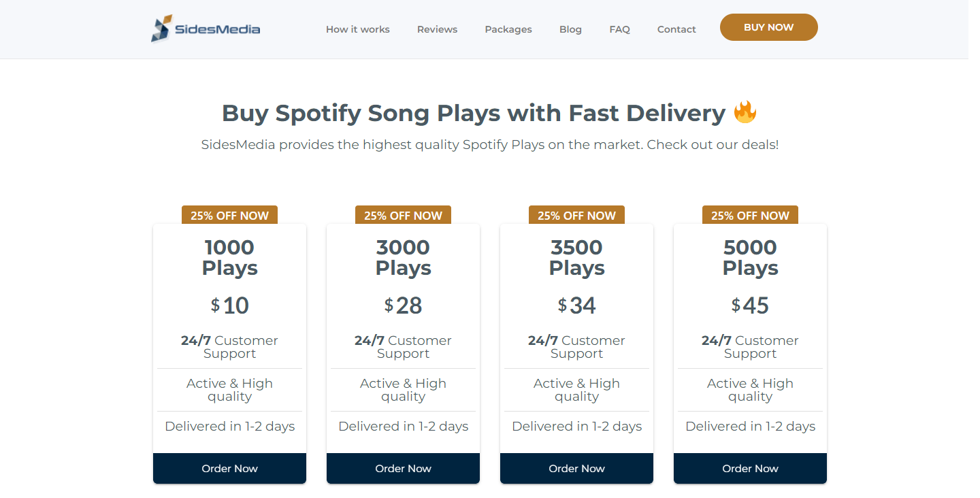Open the How it works page
Screen dimensions: 980x498
(357, 29)
